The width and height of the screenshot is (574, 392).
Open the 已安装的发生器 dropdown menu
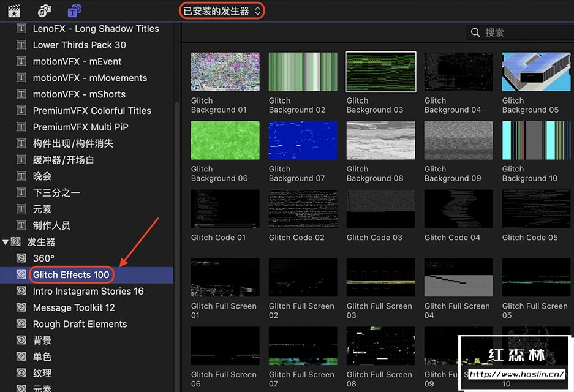pos(222,10)
